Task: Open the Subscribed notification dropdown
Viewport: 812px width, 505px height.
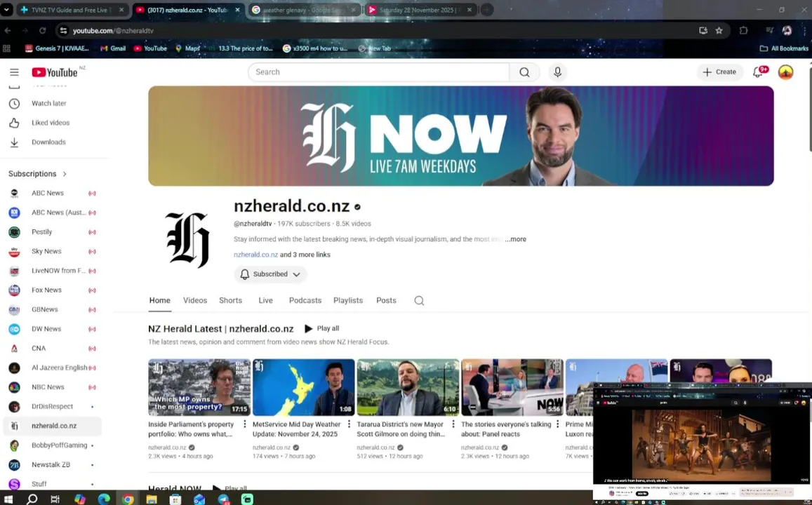Action: (x=269, y=274)
